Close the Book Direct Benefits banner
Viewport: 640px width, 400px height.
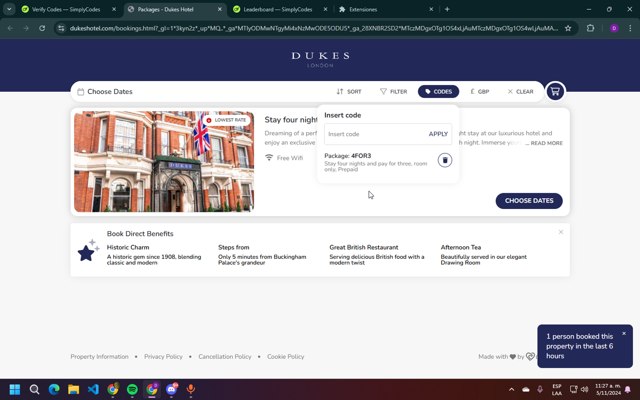click(x=561, y=232)
